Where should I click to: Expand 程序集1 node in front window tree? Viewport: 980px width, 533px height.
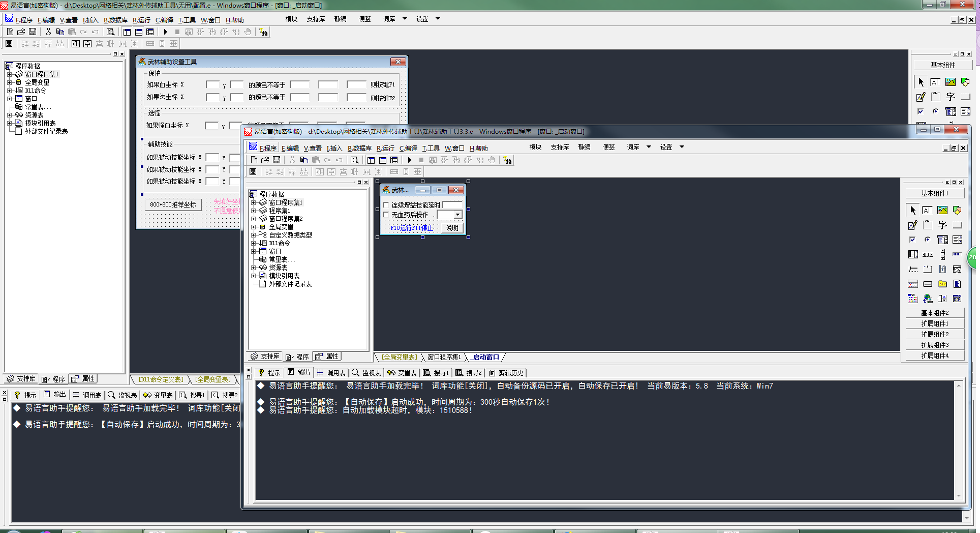tap(253, 211)
